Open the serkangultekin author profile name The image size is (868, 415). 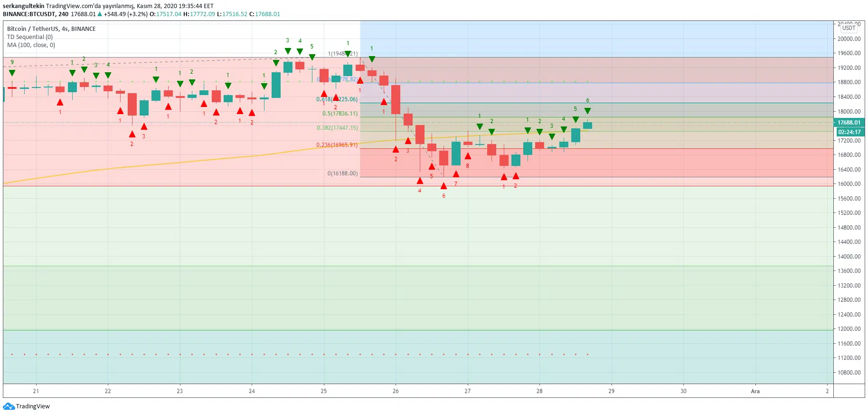pyautogui.click(x=23, y=6)
